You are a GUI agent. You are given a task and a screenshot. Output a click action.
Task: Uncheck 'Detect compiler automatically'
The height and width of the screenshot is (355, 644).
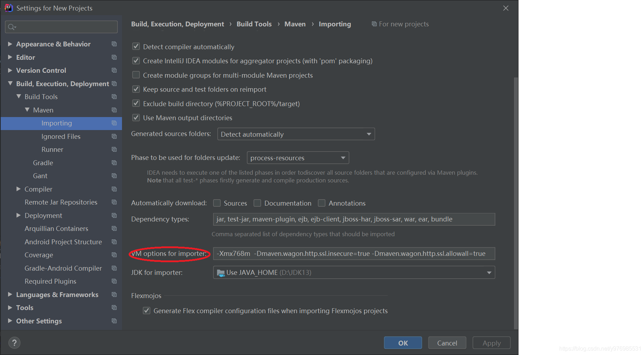click(136, 46)
